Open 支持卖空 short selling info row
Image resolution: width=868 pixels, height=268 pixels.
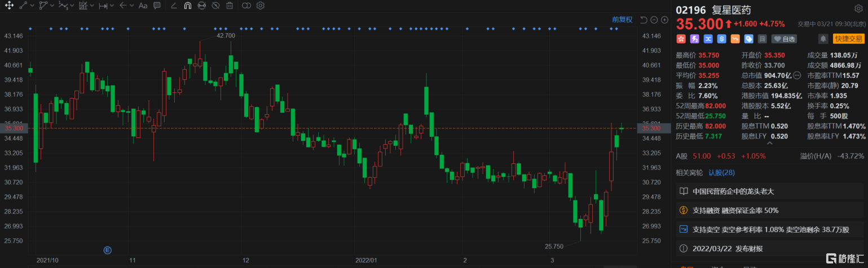point(770,230)
